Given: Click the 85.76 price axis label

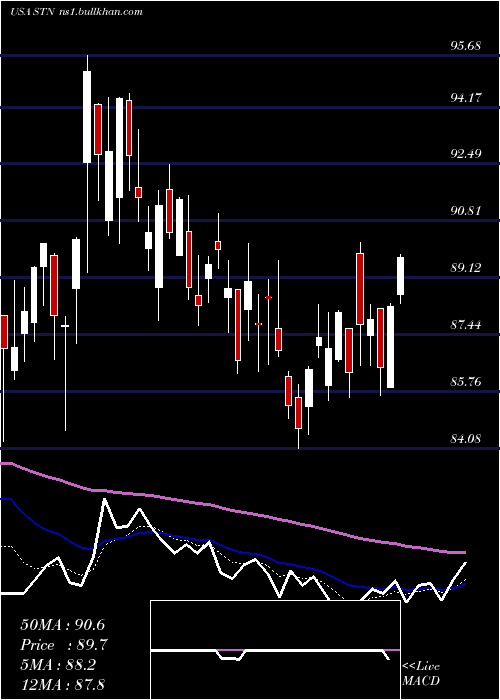Looking at the screenshot, I should [466, 382].
